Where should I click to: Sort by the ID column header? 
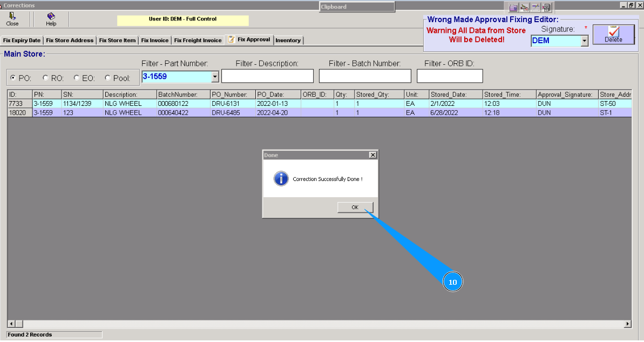pos(20,95)
